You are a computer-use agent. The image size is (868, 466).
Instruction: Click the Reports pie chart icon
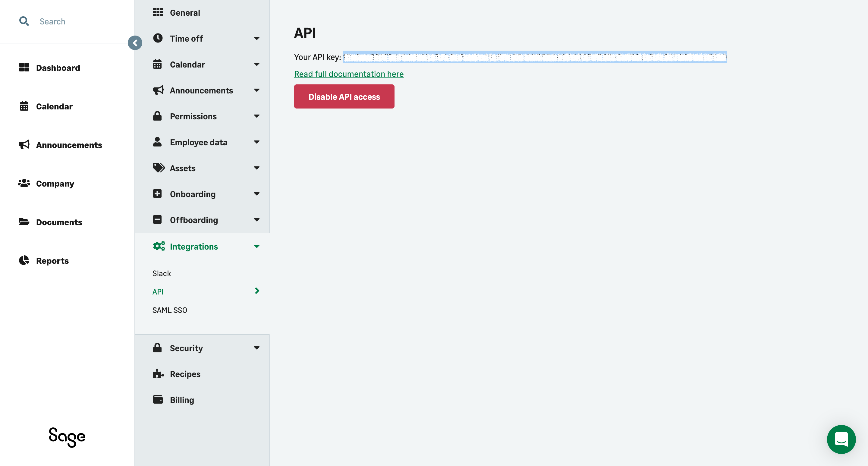pyautogui.click(x=24, y=260)
